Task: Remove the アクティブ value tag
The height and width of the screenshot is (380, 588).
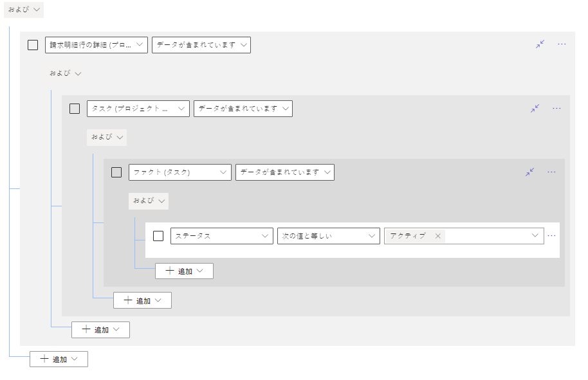Action: pyautogui.click(x=438, y=236)
